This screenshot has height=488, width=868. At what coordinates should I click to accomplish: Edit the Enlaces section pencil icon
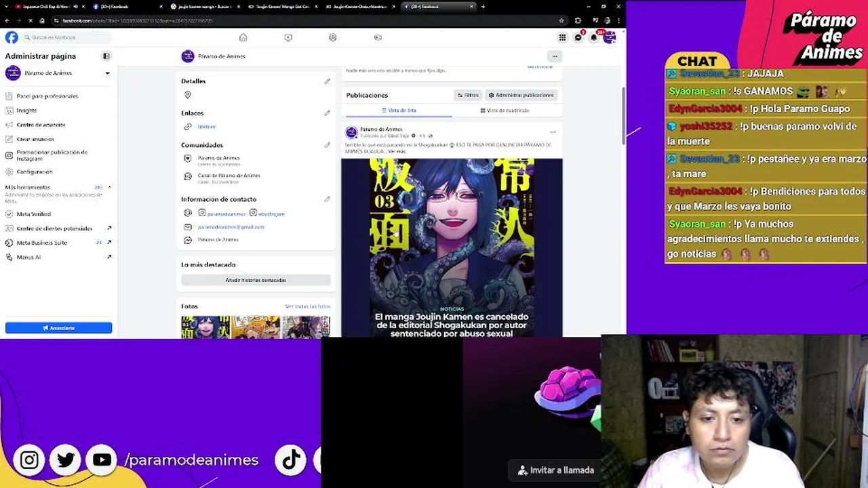pyautogui.click(x=327, y=113)
